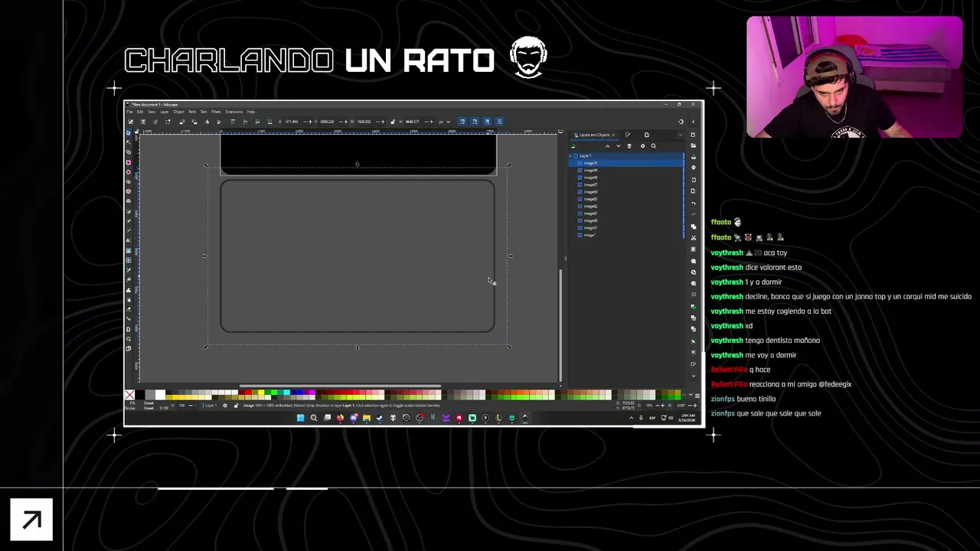Open Firefox from taskbar
Screen dimensions: 980x551
click(340, 418)
